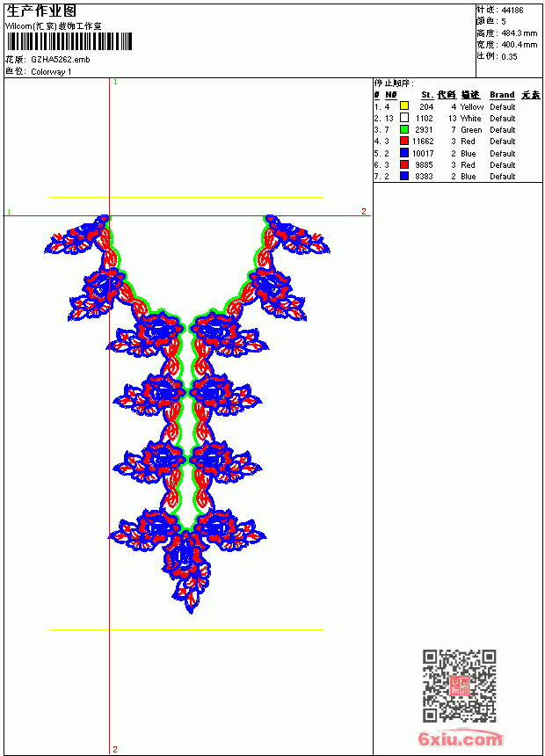
Task: Click the Colorway 1 label
Action: pyautogui.click(x=51, y=72)
